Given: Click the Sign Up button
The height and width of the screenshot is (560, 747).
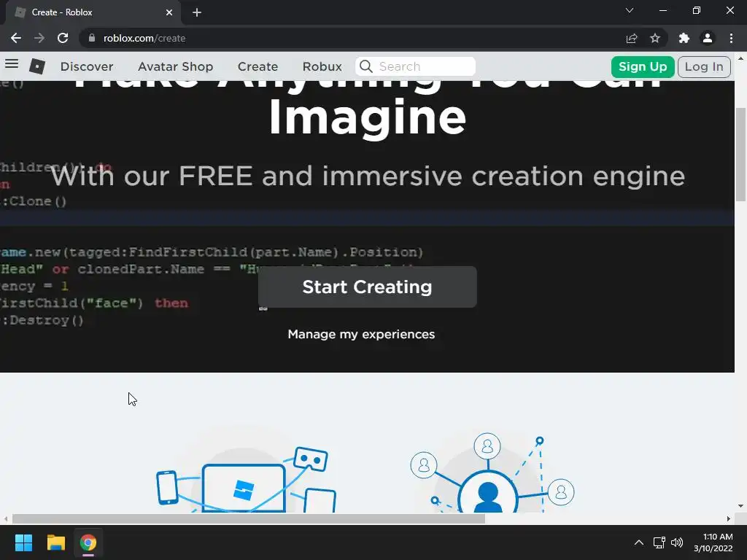Looking at the screenshot, I should point(643,66).
